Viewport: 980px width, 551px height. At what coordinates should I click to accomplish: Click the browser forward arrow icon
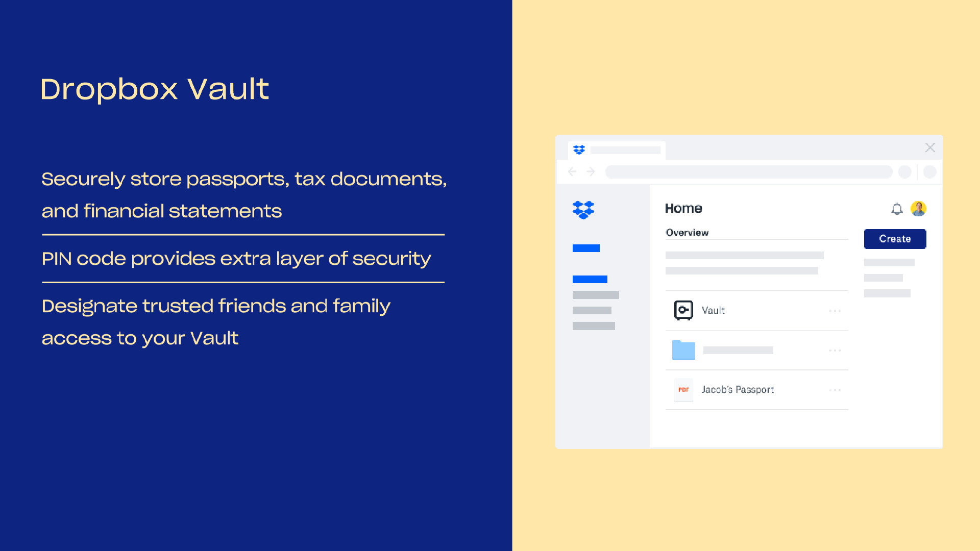pyautogui.click(x=590, y=171)
